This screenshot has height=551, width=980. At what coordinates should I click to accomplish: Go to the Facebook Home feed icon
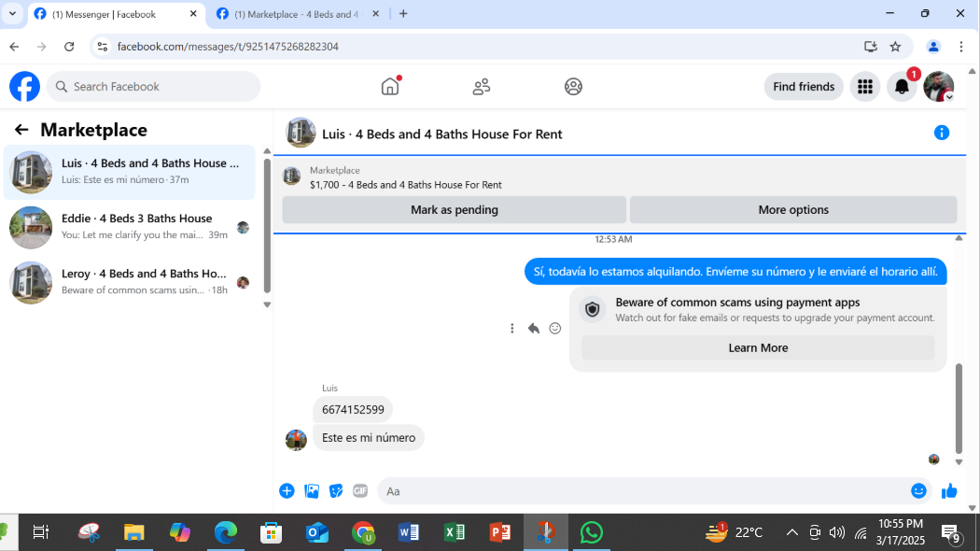(x=390, y=86)
